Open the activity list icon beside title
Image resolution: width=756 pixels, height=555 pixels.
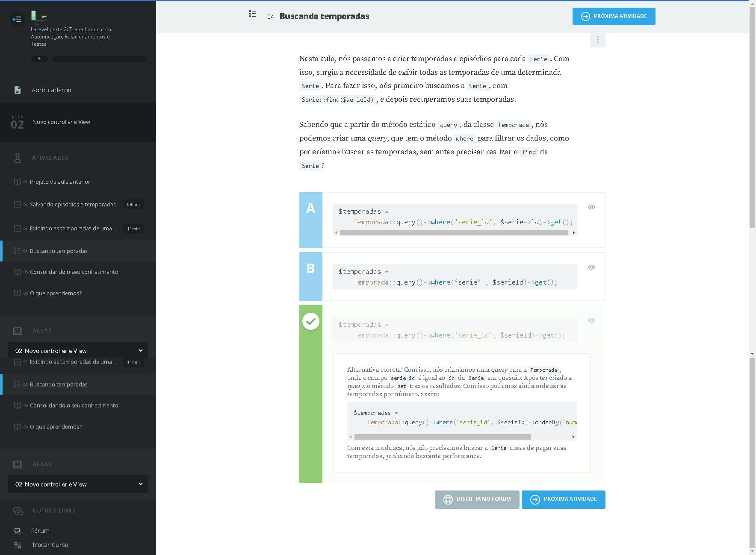pos(253,14)
